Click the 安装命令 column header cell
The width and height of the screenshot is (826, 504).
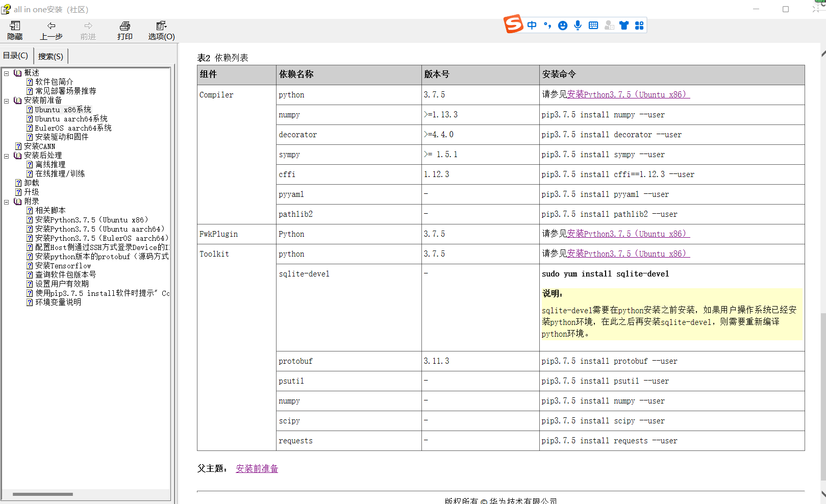(672, 74)
